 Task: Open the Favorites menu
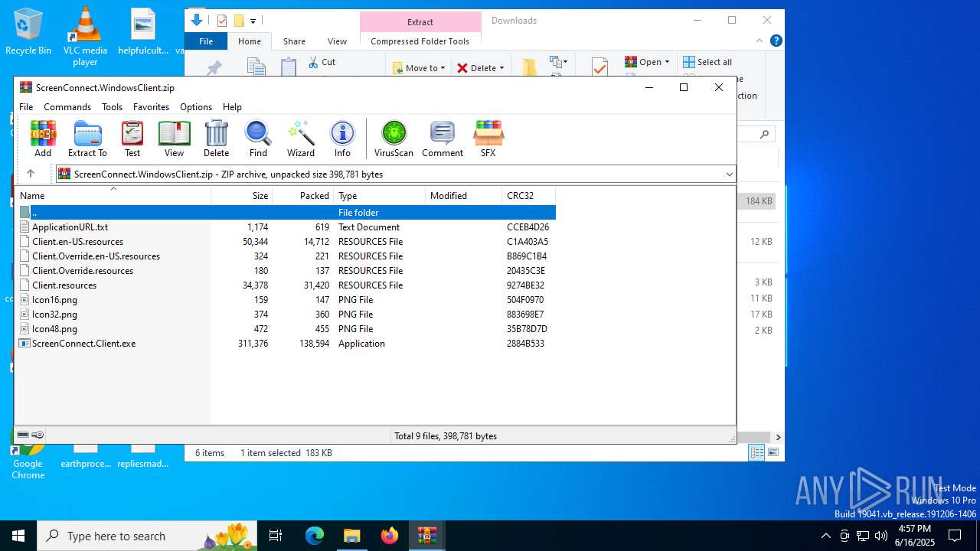[x=151, y=107]
